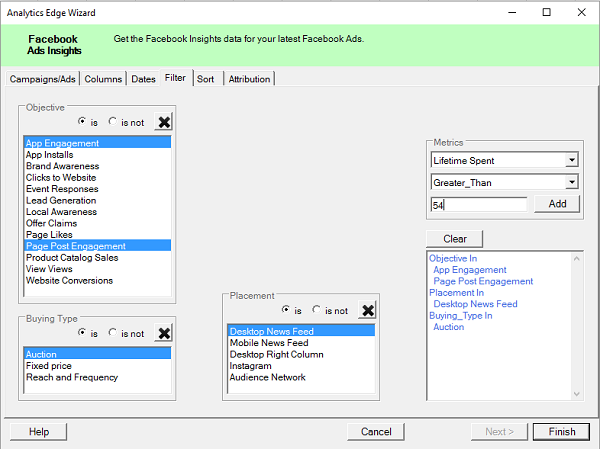Clear the Buying Type filter with X icon
Viewport: 600px width, 449px height.
164,333
